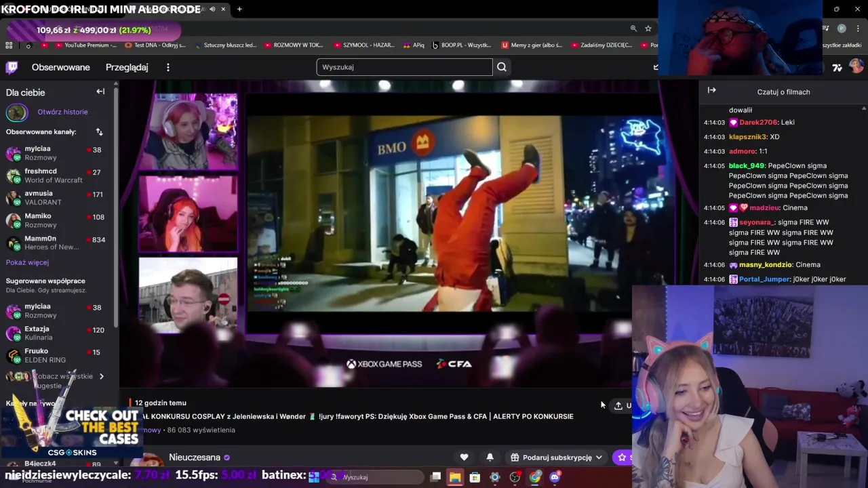Focus the Twitch Wyszukaj search field

[x=404, y=67]
